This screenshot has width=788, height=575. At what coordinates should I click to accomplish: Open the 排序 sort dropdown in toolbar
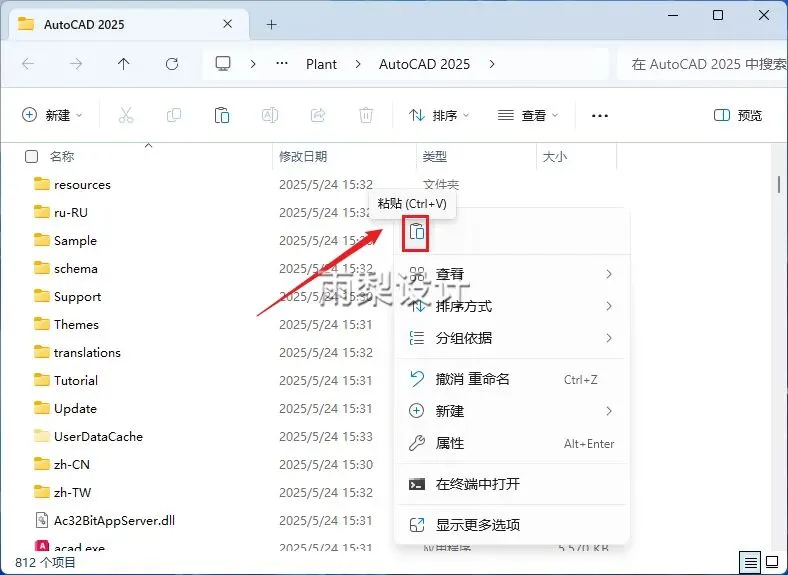point(439,116)
